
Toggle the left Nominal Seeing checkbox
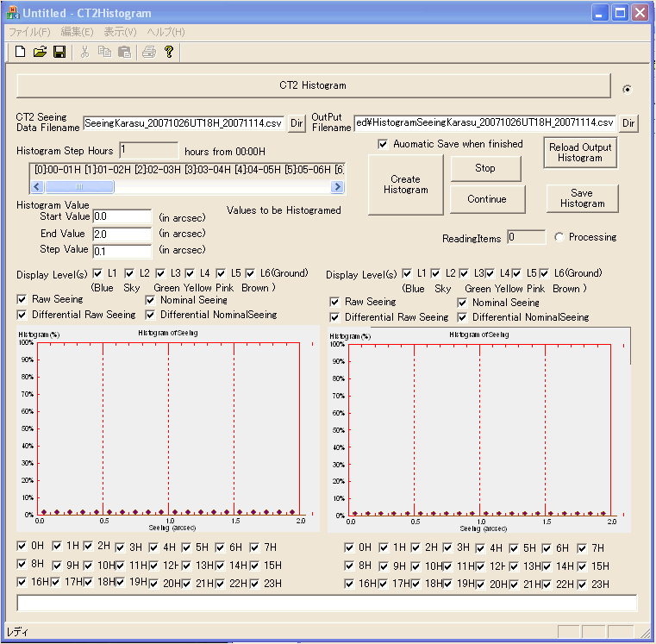pyautogui.click(x=150, y=300)
